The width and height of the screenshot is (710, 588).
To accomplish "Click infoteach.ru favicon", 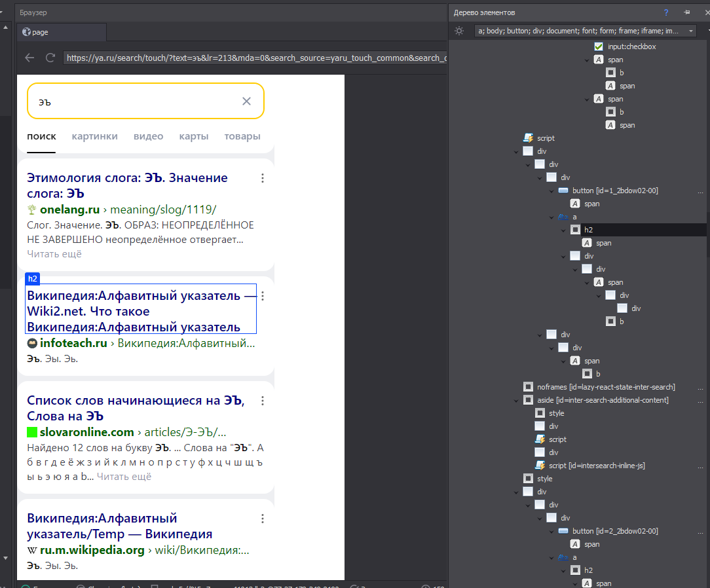I will pyautogui.click(x=31, y=343).
